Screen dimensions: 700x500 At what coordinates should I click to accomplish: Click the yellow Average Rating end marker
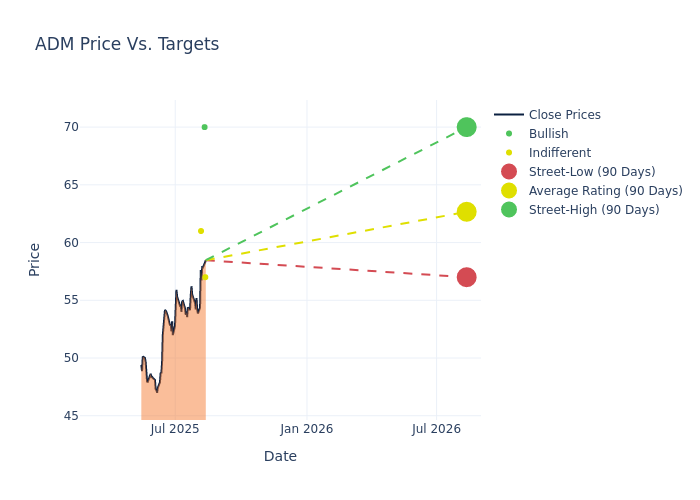pyautogui.click(x=466, y=212)
